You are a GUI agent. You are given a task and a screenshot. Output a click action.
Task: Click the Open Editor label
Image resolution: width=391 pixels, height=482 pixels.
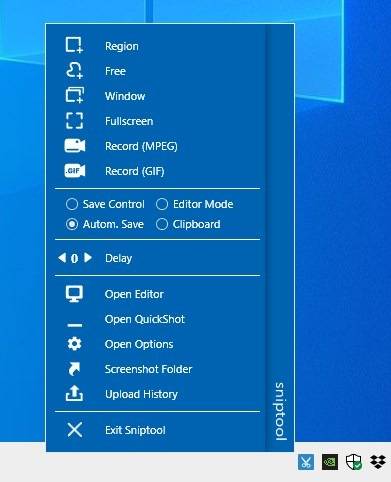point(134,294)
